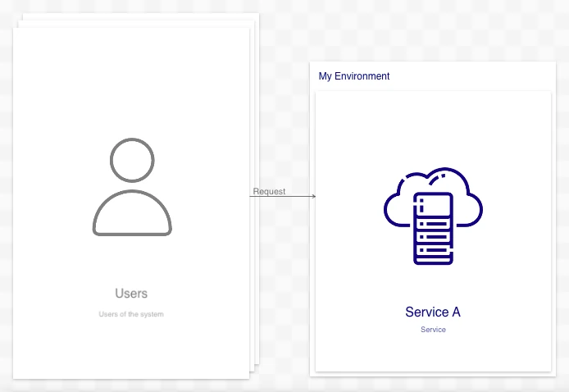Click the empty canvas above My Environment

coord(433,33)
